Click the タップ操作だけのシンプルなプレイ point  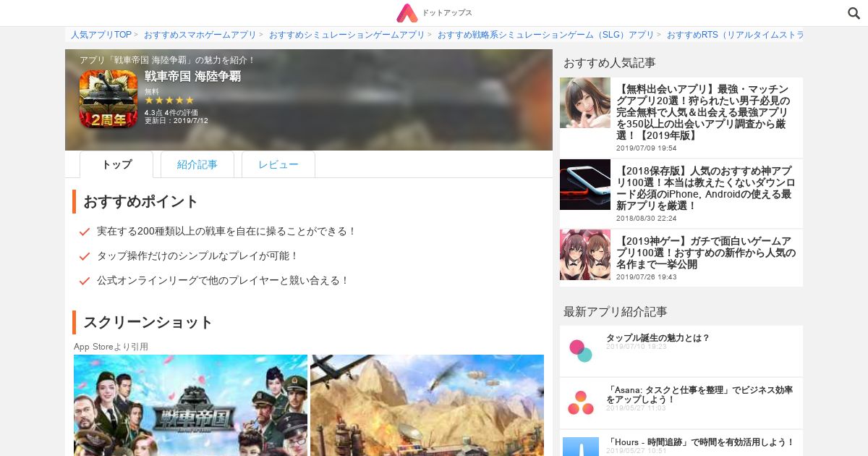pyautogui.click(x=197, y=256)
